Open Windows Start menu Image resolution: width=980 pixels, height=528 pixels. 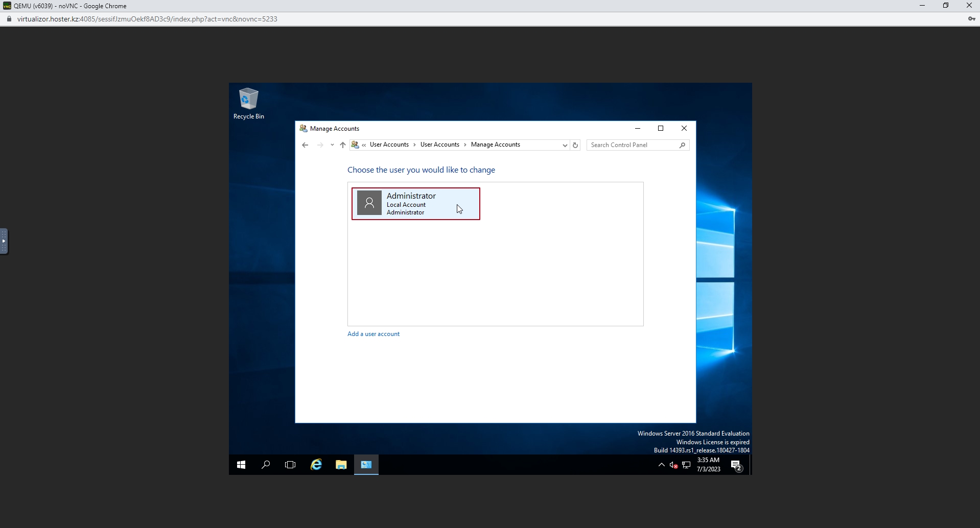[241, 465]
